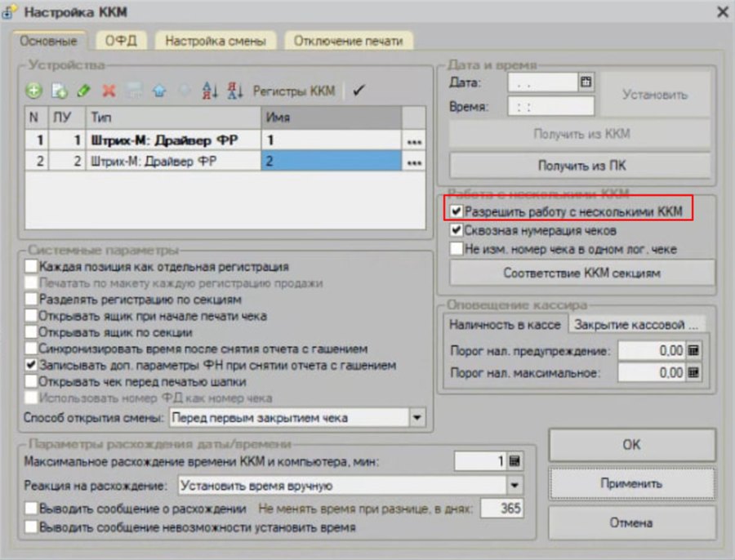The image size is (735, 560).
Task: Open Соответствие ККМ секциям
Action: pos(581,273)
